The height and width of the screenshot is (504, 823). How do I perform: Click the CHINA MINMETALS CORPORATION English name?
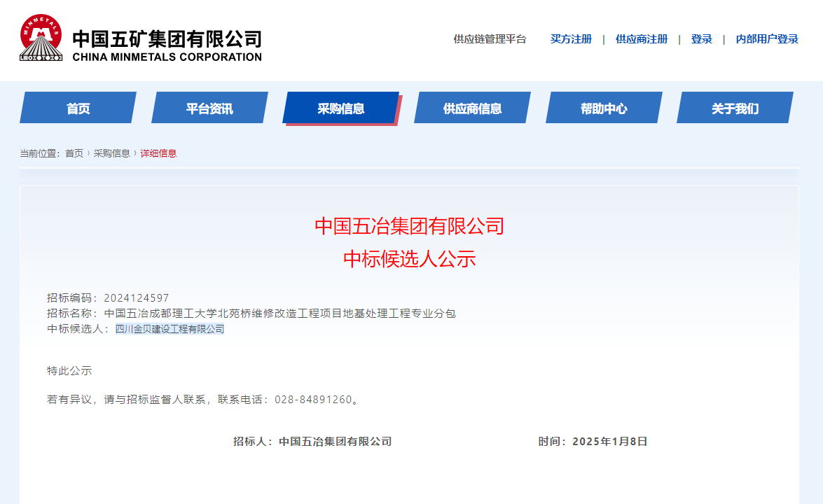pos(167,57)
